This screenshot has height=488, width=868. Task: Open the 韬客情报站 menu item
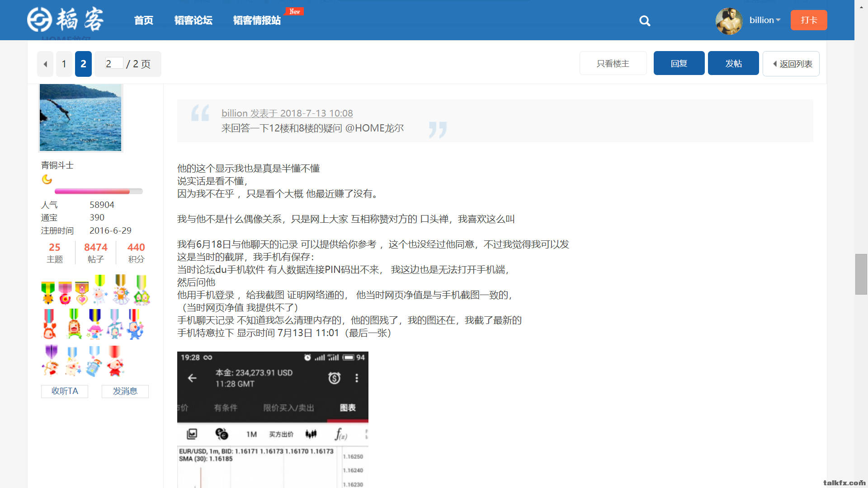click(x=257, y=20)
